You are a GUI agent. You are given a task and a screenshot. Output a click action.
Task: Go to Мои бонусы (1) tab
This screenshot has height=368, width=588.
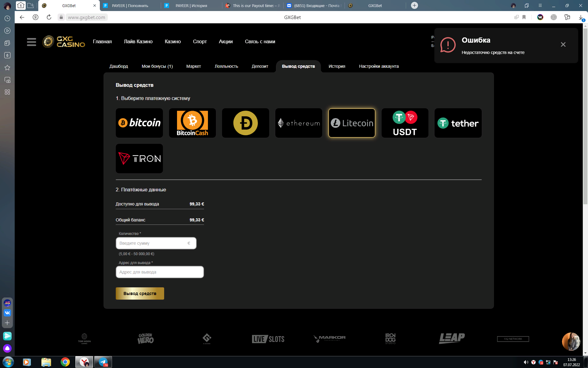coord(157,66)
